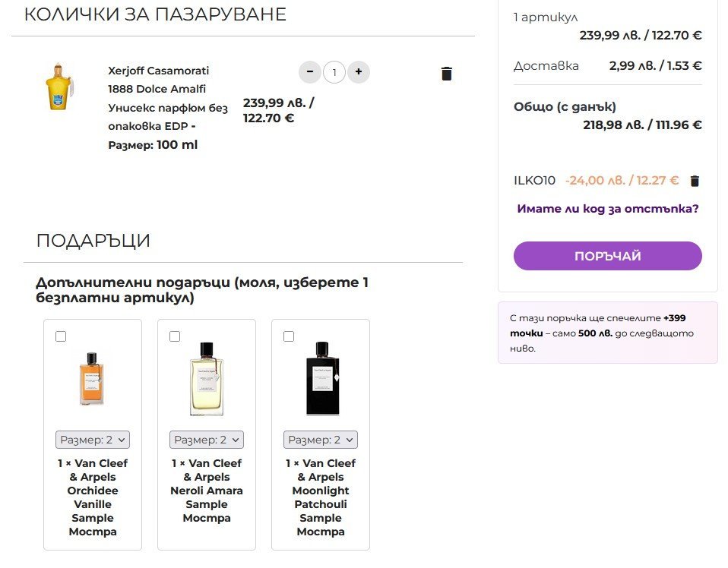Decrease product quantity with minus button
This screenshot has width=728, height=568.
309,73
